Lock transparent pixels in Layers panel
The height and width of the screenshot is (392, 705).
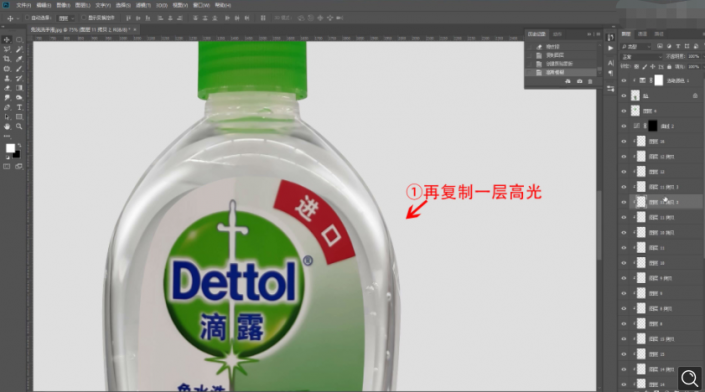tap(636, 67)
